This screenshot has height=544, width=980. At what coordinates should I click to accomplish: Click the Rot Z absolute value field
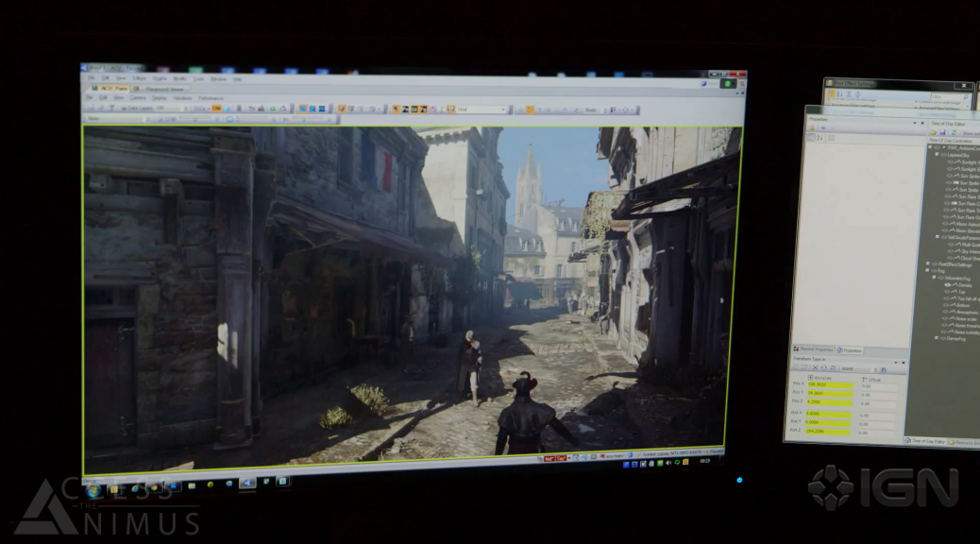[829, 432]
